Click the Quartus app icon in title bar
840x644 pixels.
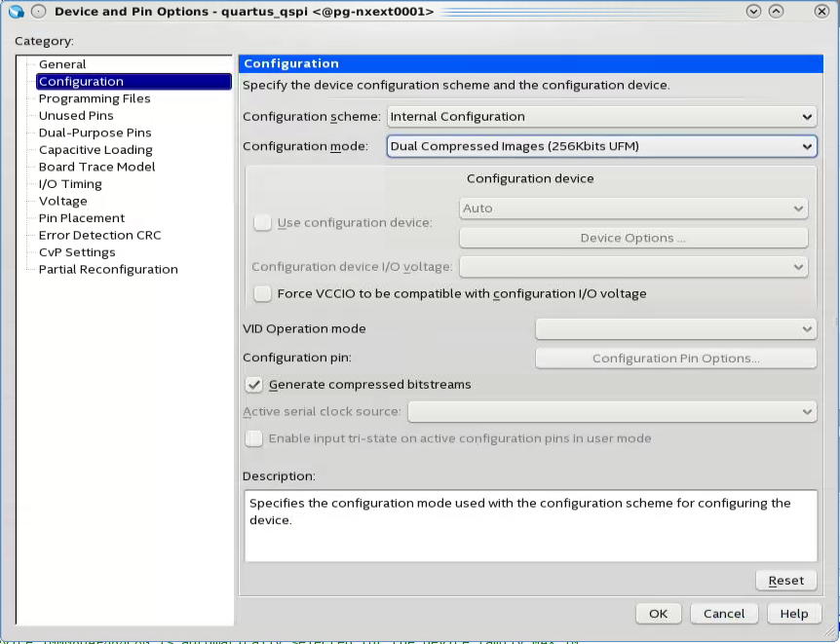[x=15, y=12]
